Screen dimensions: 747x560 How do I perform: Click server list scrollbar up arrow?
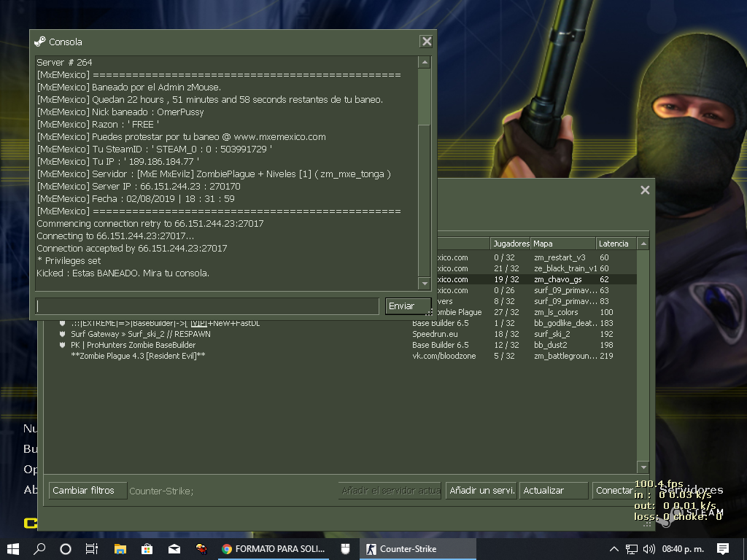[x=643, y=244]
